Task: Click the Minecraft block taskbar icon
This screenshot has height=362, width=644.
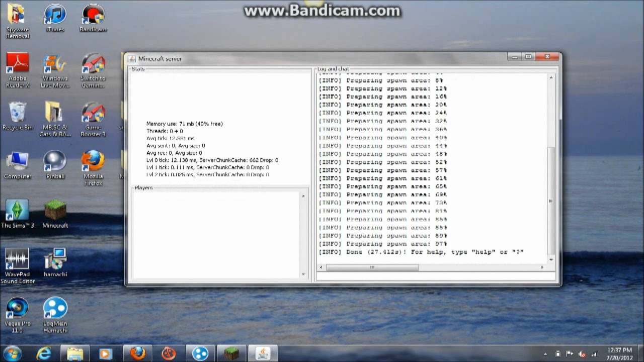Action: [x=231, y=353]
